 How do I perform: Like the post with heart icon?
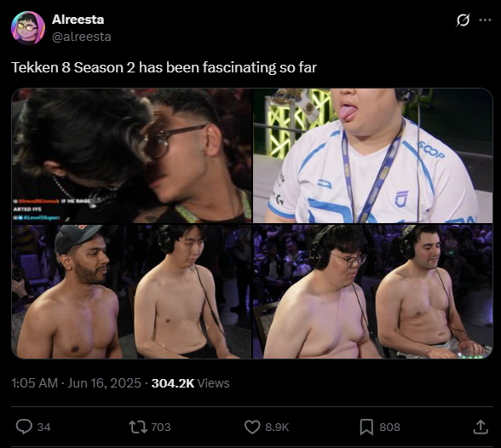point(252,427)
